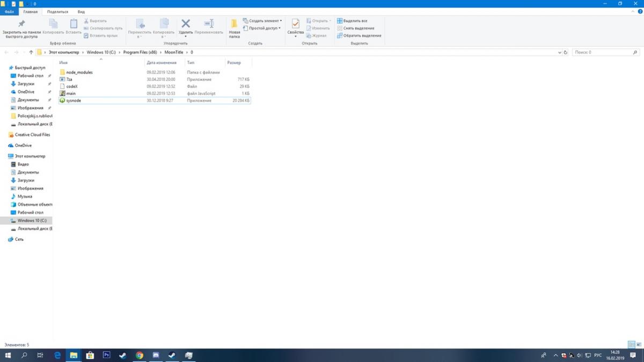Viewport: 644px width, 362px height.
Task: Open the Поделиться ribbon tab
Action: tap(57, 11)
